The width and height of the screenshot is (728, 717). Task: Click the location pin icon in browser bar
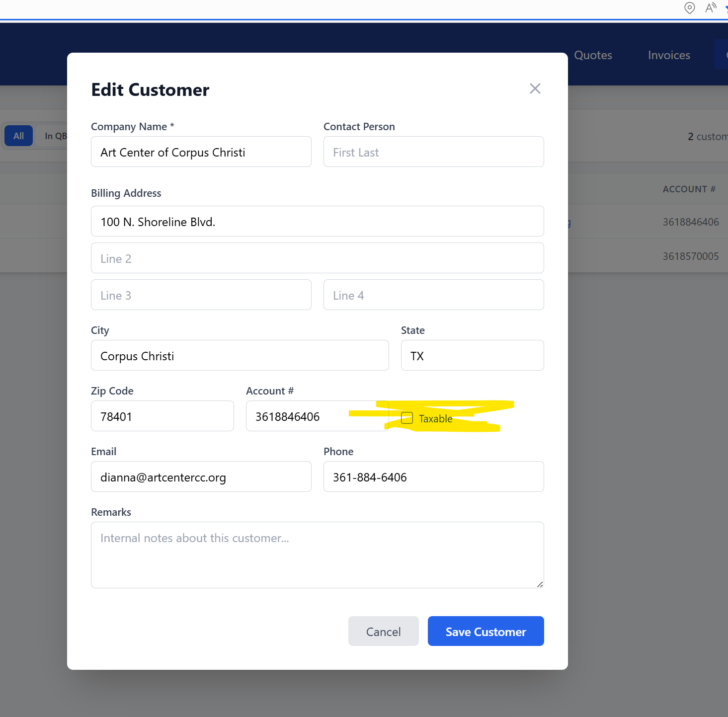click(689, 8)
